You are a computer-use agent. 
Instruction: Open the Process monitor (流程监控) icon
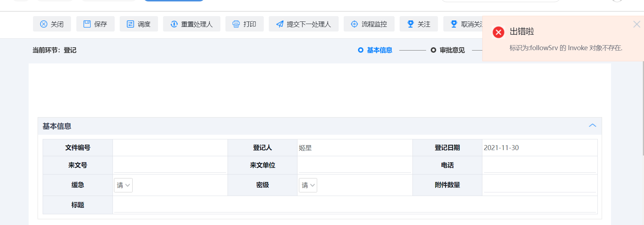coord(354,24)
